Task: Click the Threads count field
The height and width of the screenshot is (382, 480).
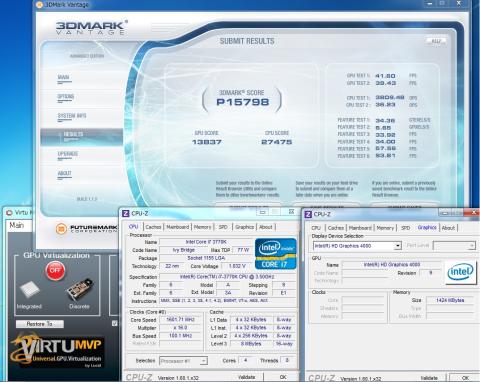Action: [287, 360]
